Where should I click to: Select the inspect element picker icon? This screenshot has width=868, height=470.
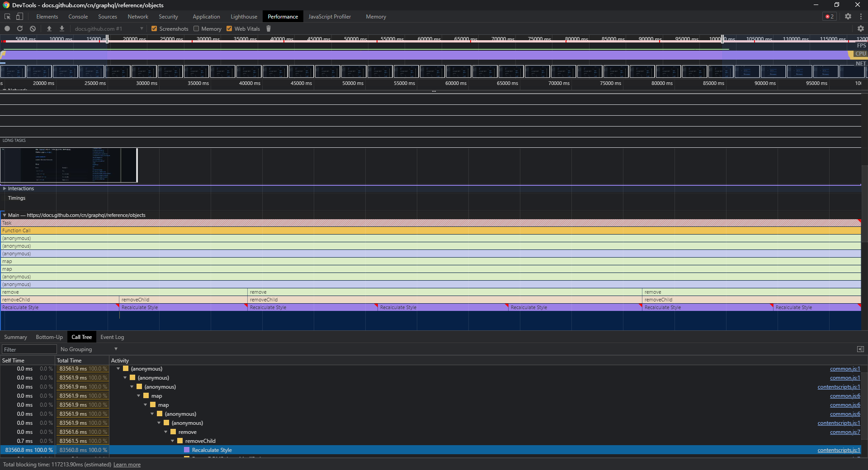7,16
